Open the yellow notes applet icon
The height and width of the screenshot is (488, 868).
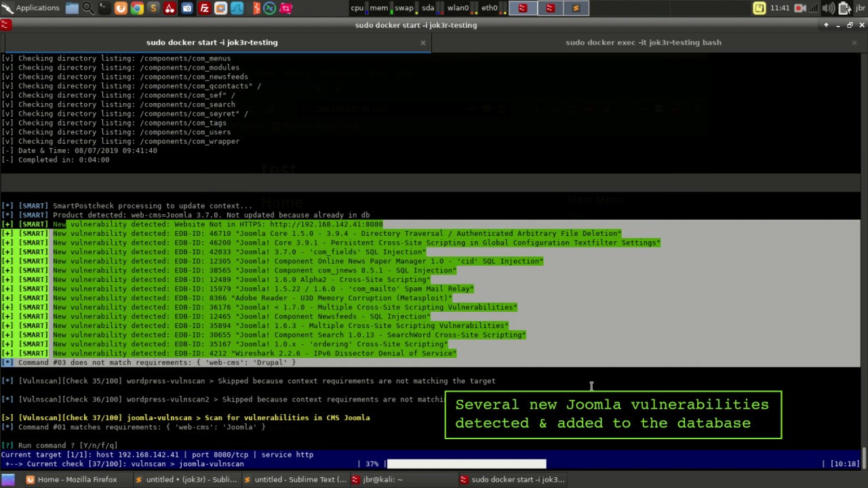759,8
